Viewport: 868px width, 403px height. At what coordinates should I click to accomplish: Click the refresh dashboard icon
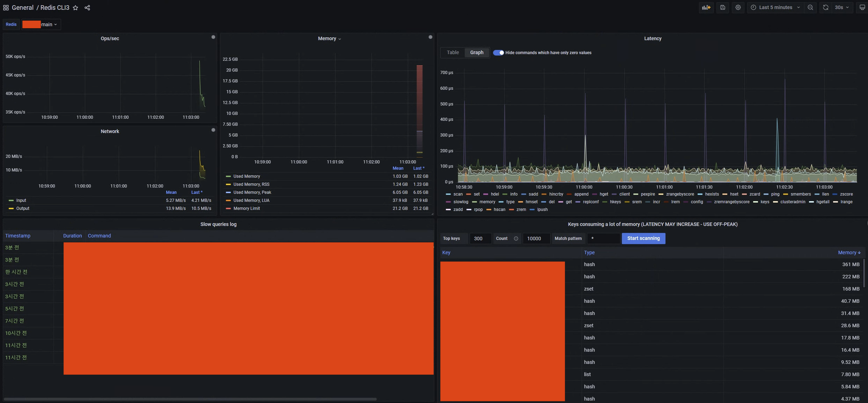[825, 7]
